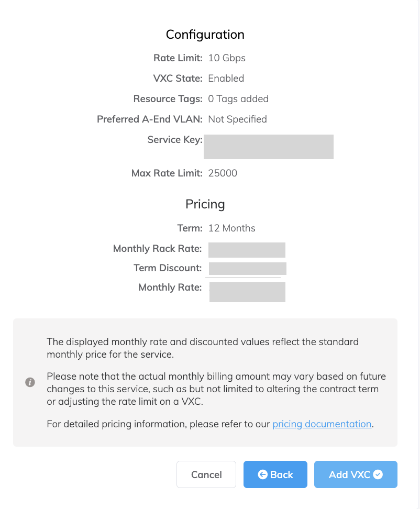Click the Back button

tap(275, 474)
